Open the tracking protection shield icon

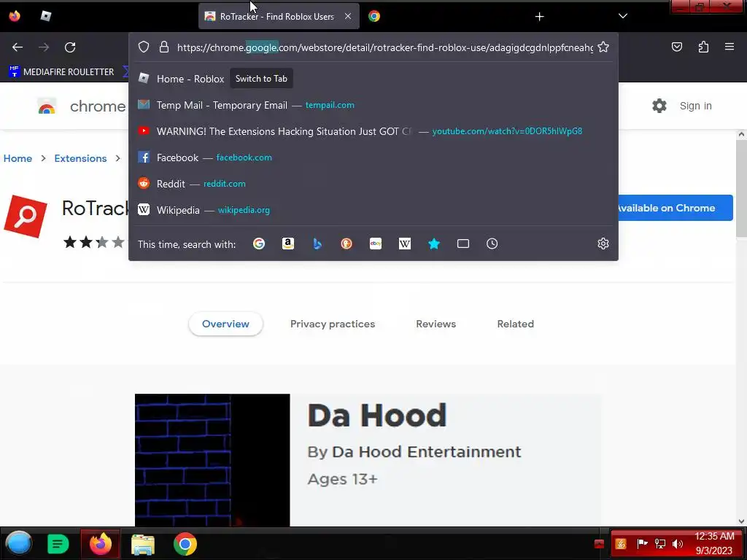tap(144, 47)
